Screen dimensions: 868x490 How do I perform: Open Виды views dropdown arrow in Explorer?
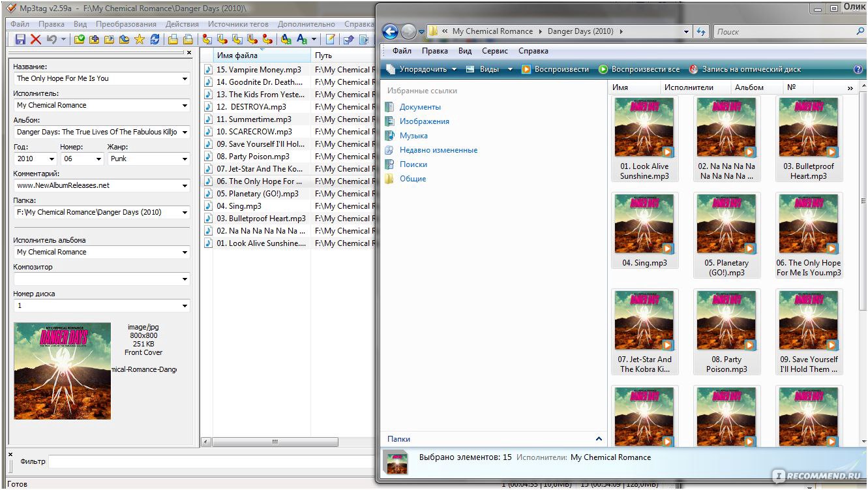coord(510,69)
